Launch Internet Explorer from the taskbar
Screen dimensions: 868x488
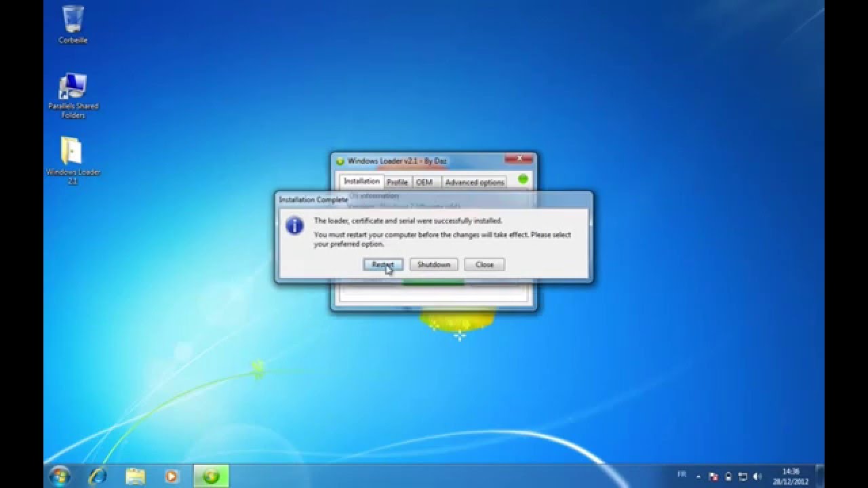pyautogui.click(x=98, y=476)
